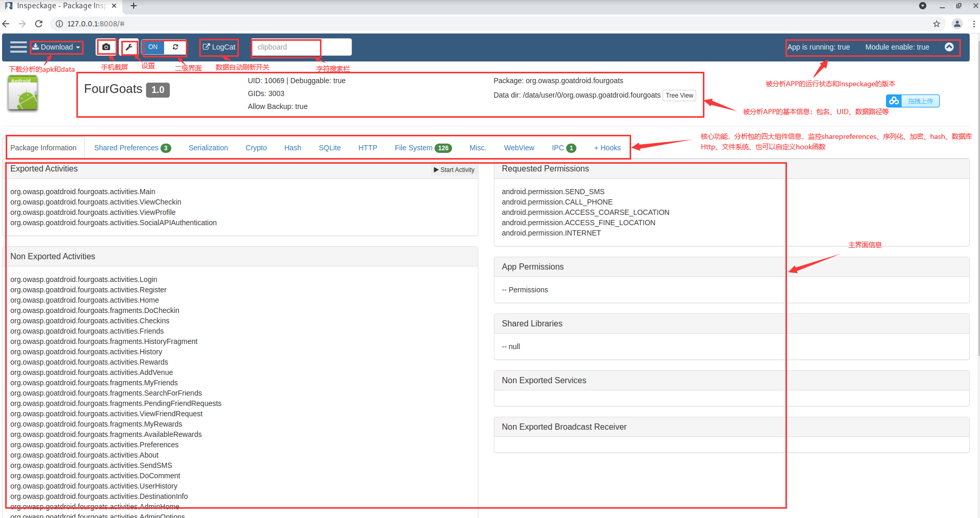Select fragments.HistoryFragment entry
This screenshot has height=518, width=980.
(x=104, y=341)
